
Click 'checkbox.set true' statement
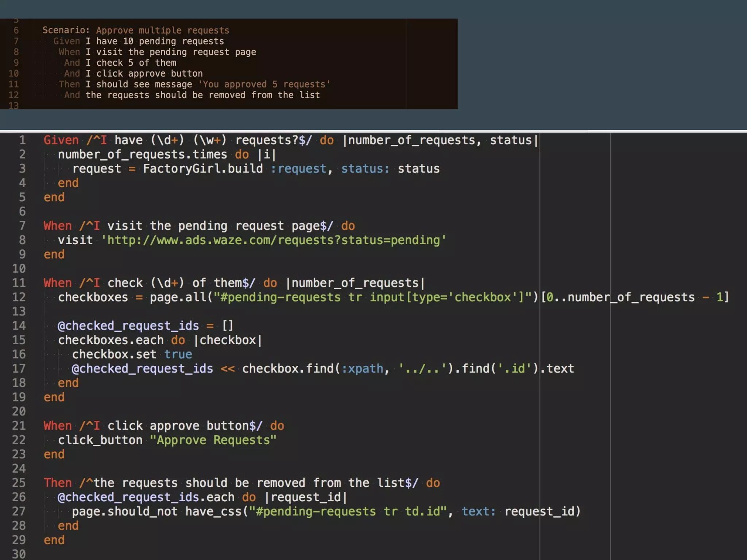point(132,354)
